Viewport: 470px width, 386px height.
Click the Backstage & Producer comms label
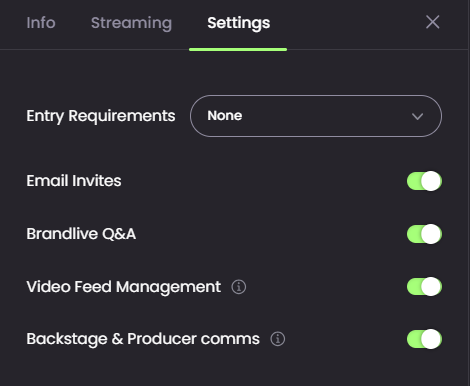pyautogui.click(x=143, y=339)
